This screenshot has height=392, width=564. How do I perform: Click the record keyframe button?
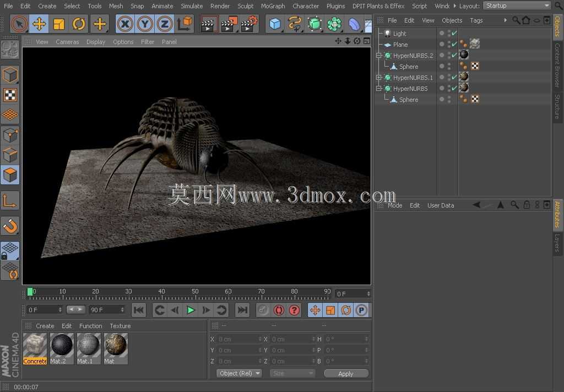click(263, 310)
